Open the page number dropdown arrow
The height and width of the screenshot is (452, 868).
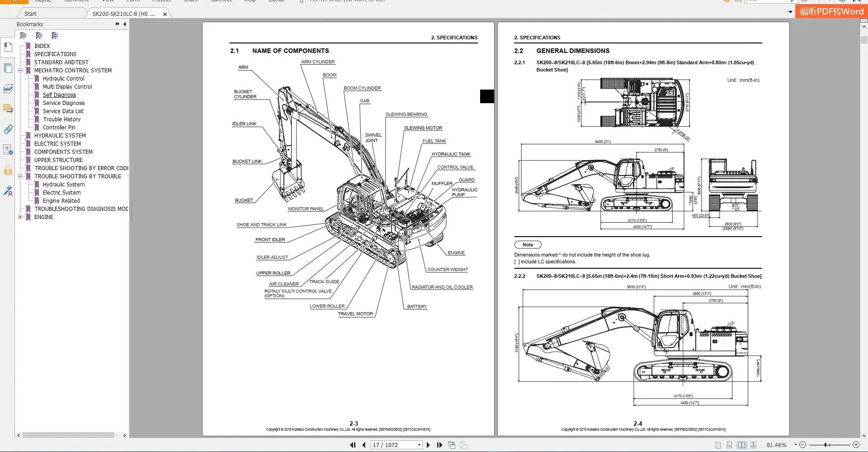[x=419, y=445]
